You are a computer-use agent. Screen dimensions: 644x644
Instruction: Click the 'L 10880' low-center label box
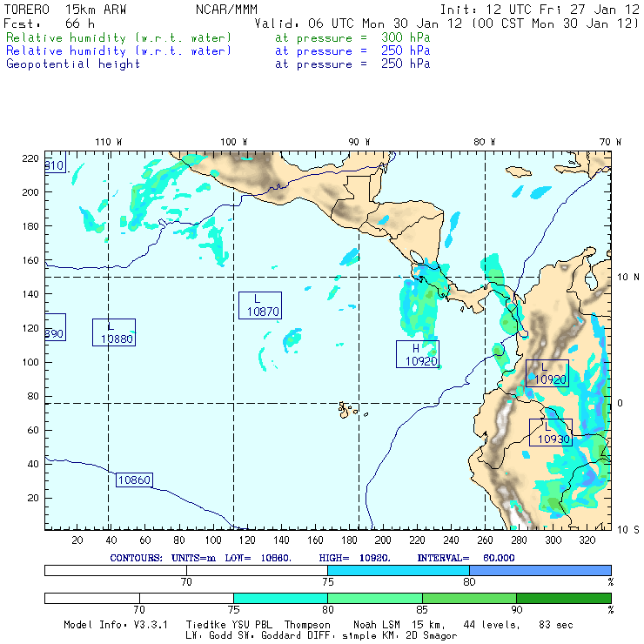pos(114,332)
